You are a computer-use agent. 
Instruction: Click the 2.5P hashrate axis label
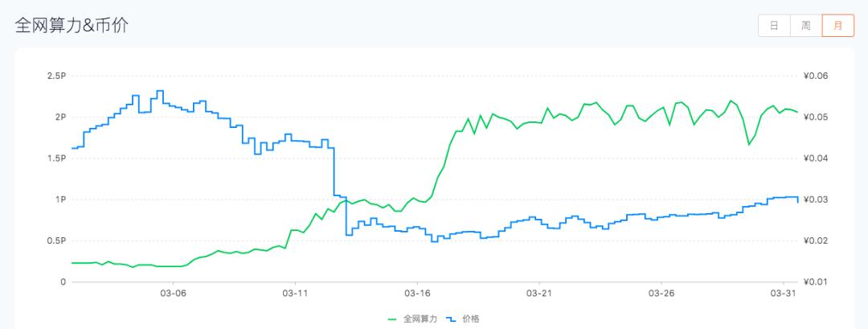pos(55,76)
